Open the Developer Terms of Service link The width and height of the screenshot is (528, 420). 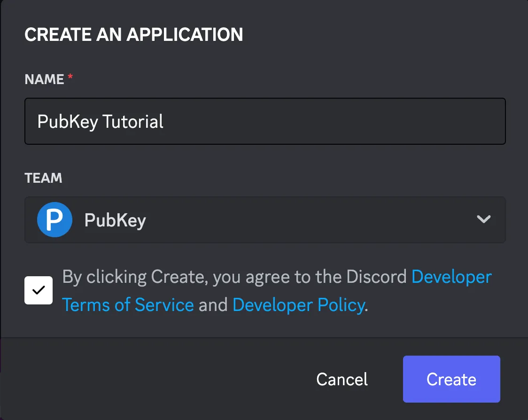(x=451, y=277)
